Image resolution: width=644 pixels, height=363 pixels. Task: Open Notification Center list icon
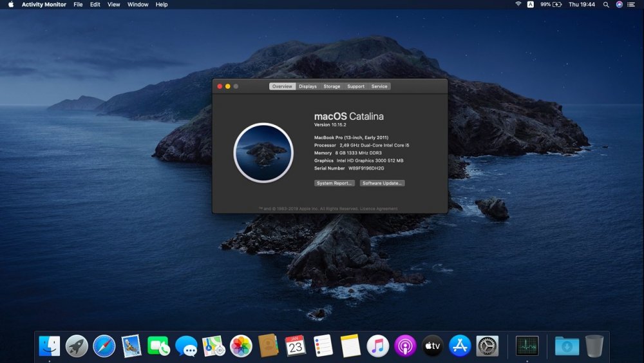[631, 5]
